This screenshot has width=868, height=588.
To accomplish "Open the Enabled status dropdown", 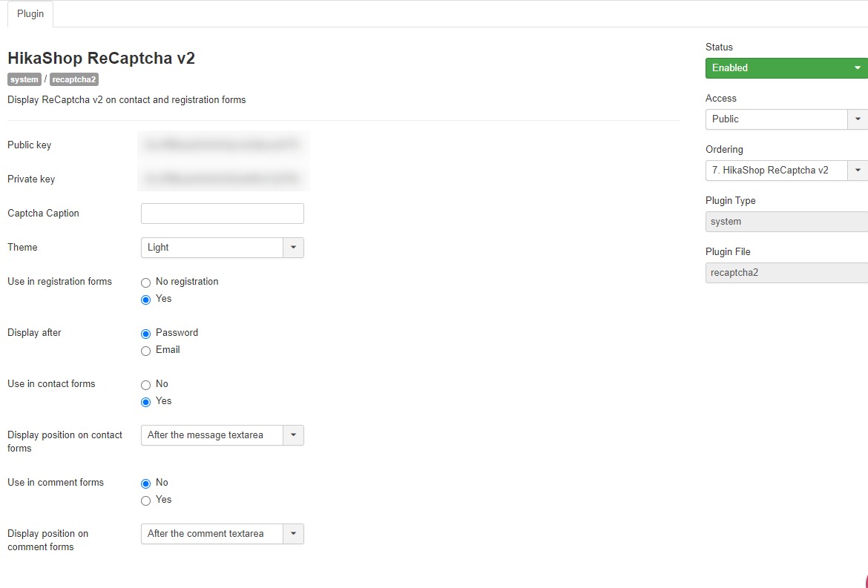I will point(786,68).
